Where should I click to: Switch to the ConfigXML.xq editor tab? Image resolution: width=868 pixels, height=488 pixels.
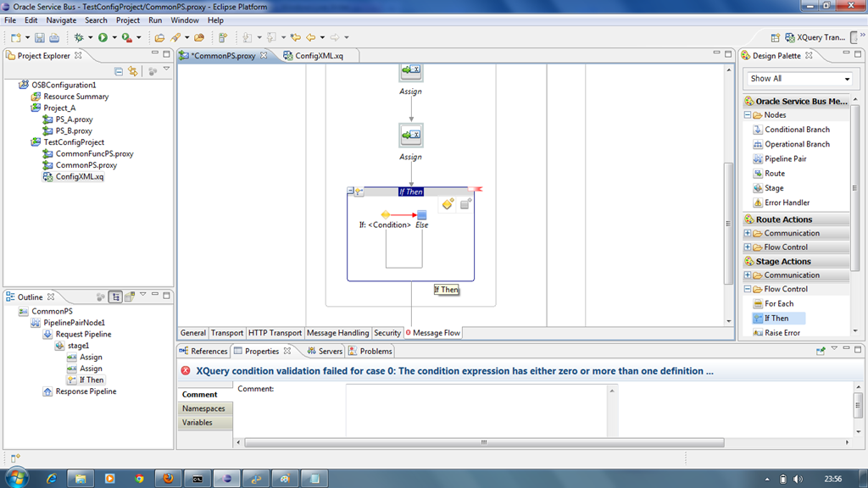click(319, 56)
